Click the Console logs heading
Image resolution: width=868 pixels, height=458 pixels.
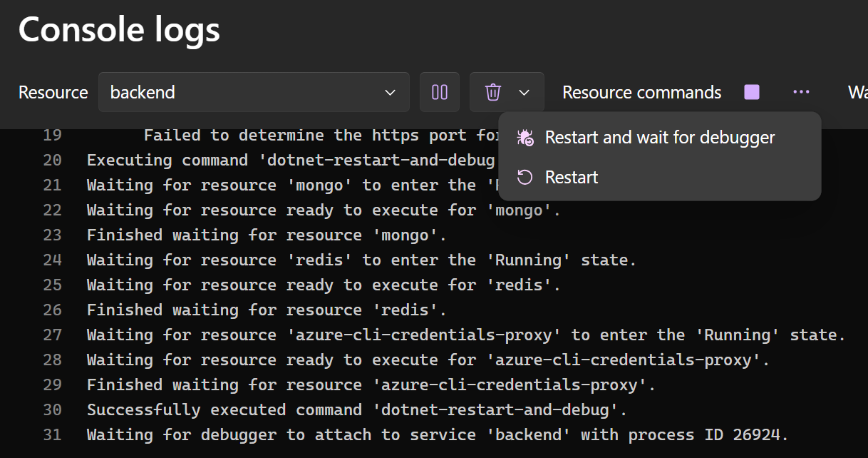[x=119, y=29]
